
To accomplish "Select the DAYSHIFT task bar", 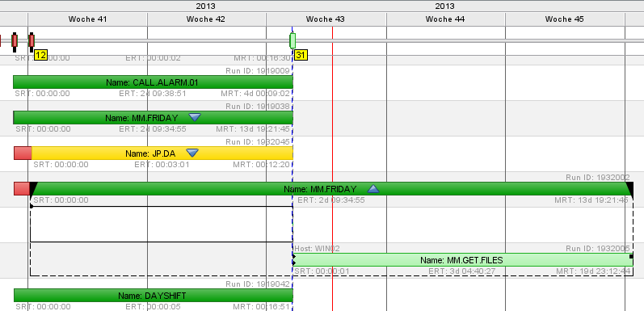I will [154, 296].
